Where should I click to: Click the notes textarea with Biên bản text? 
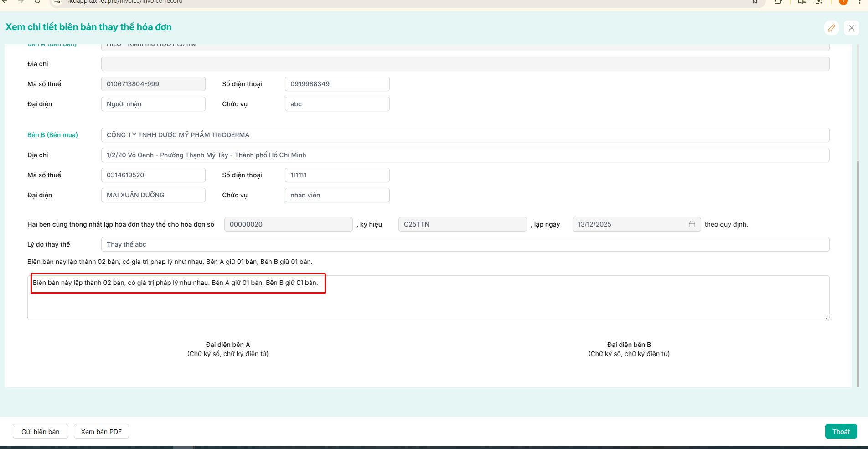(429, 298)
